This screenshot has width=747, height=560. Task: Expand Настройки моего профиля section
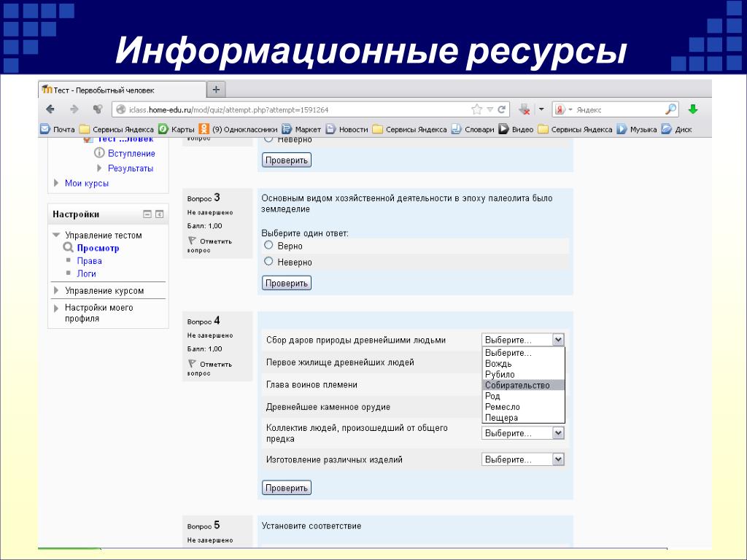[x=56, y=308]
